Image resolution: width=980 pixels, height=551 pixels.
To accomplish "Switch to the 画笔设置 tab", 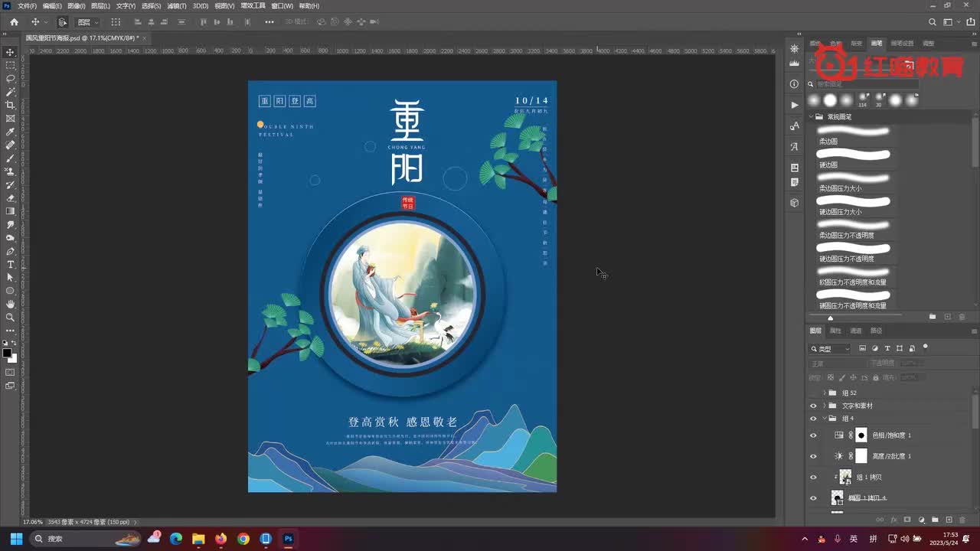I will click(x=902, y=44).
